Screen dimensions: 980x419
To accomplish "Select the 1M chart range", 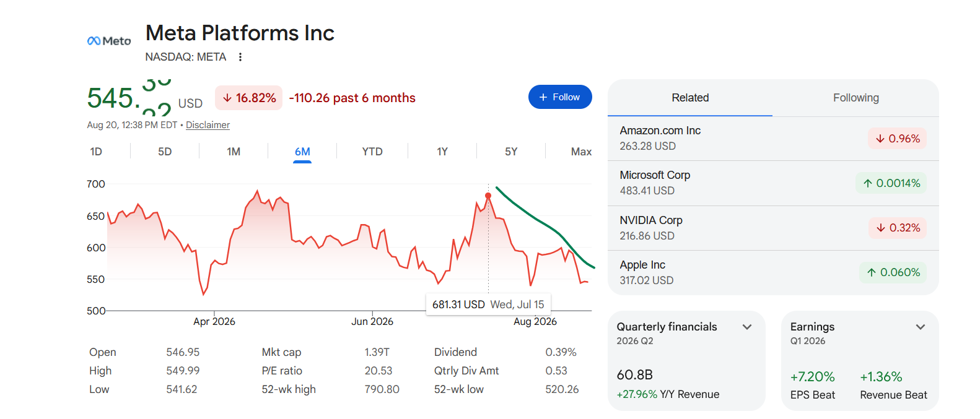I will (234, 152).
